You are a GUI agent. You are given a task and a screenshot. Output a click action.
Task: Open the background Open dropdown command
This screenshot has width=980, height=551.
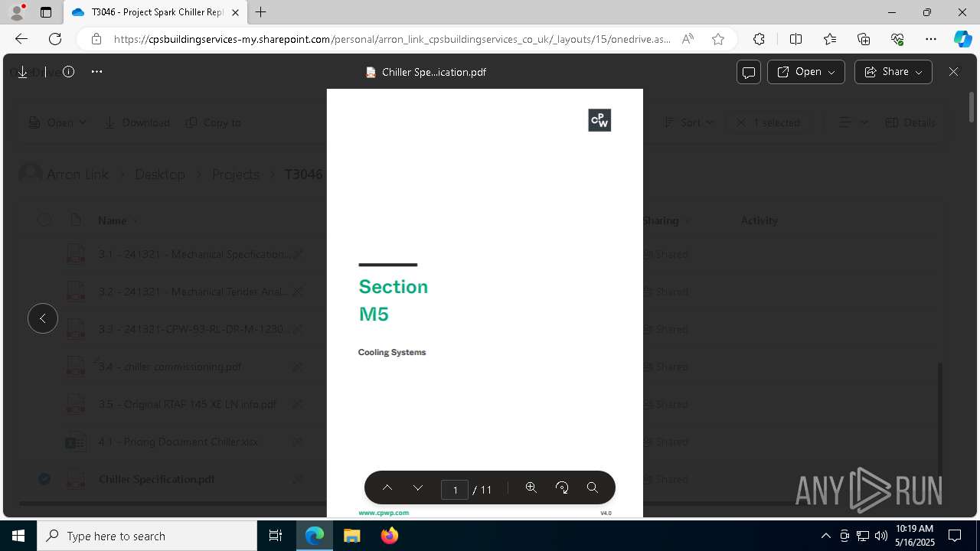(x=58, y=122)
